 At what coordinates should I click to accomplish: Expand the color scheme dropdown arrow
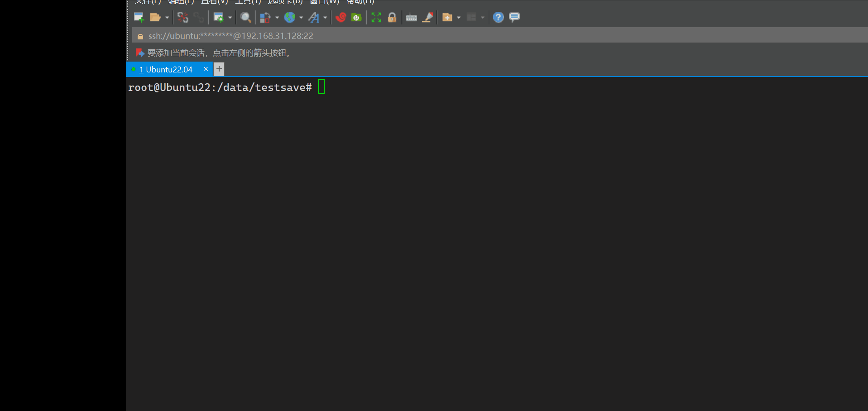pyautogui.click(x=277, y=18)
